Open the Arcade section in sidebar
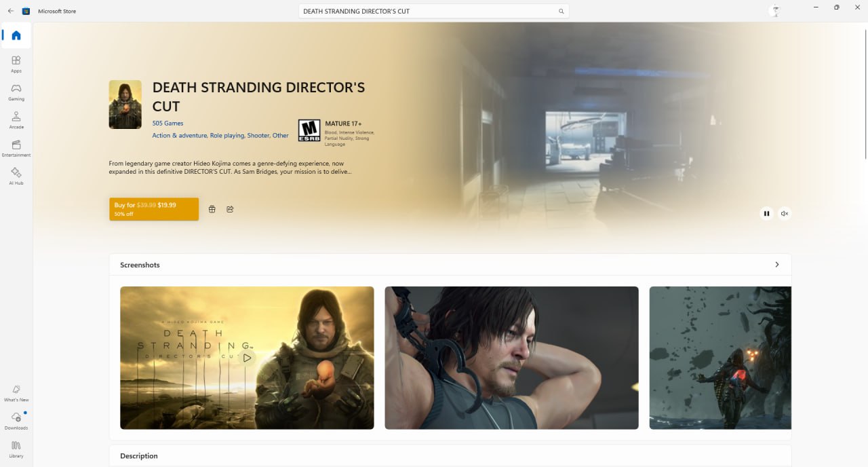868x467 pixels. (16, 120)
